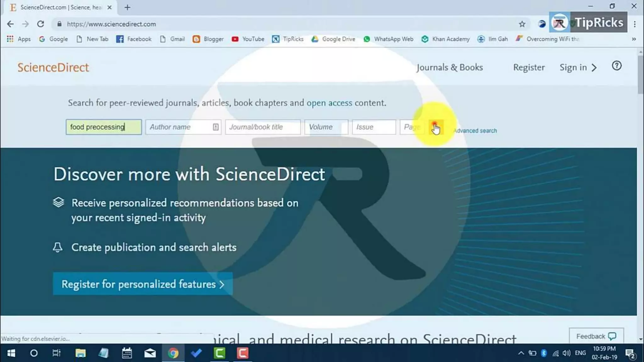Image resolution: width=644 pixels, height=362 pixels.
Task: Click the Journal/book title input field
Action: click(x=263, y=127)
